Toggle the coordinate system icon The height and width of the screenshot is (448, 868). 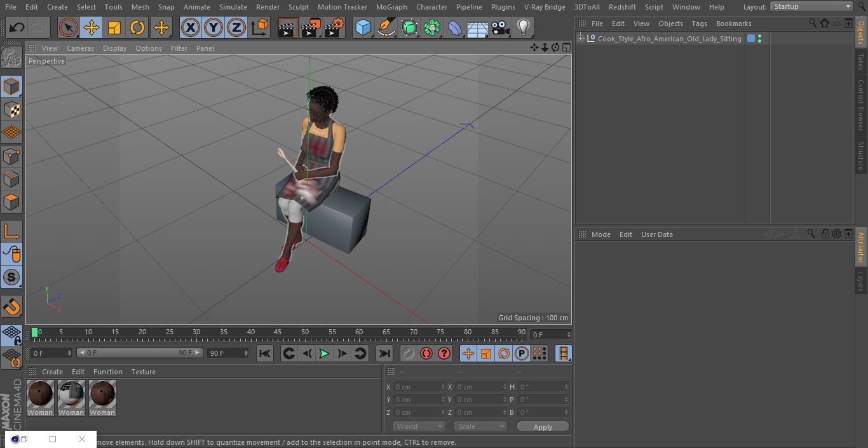pos(260,27)
